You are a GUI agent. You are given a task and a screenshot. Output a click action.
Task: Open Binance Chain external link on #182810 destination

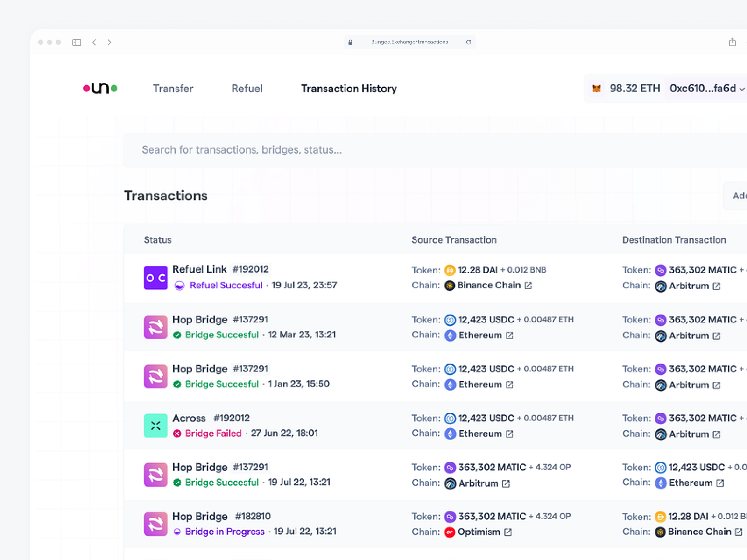(x=738, y=532)
